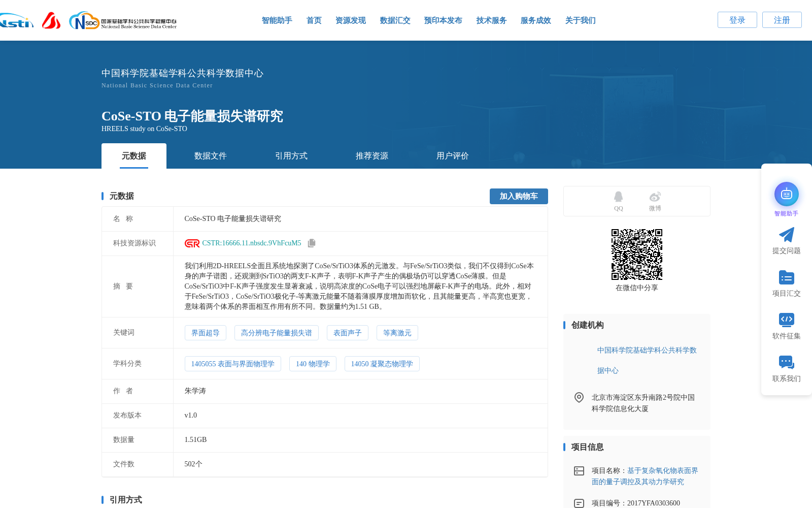Open the 中国科学院基础学科公共科学数据中心 institution link
The image size is (812, 508).
[x=647, y=360]
